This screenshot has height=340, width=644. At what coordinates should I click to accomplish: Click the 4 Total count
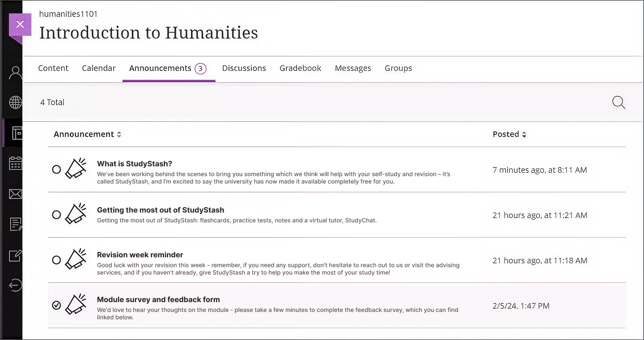coord(52,102)
